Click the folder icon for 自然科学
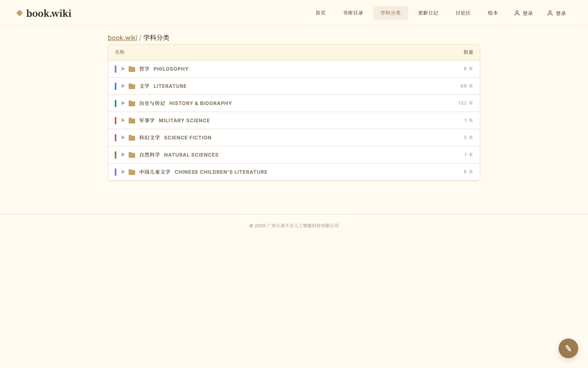 [132, 155]
